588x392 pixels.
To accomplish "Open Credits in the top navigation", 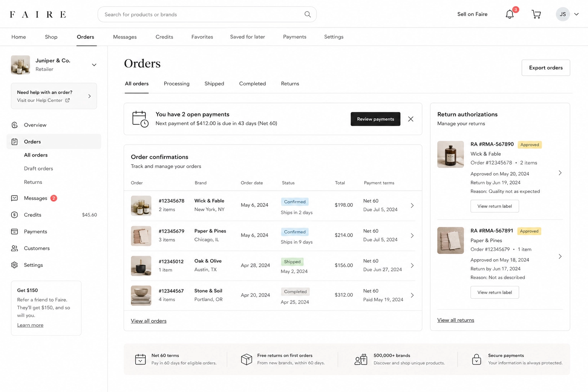I will (164, 37).
